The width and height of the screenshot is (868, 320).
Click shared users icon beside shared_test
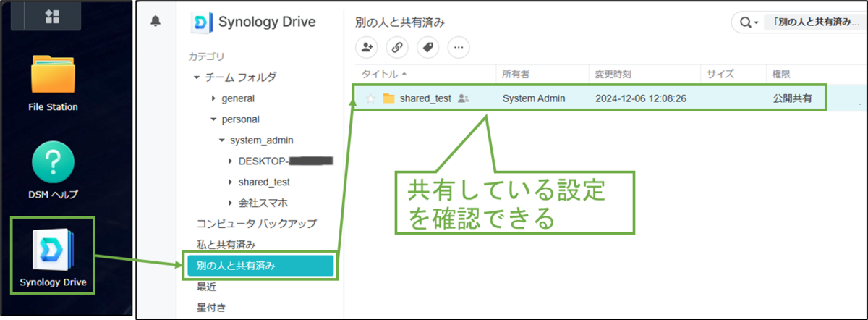464,98
